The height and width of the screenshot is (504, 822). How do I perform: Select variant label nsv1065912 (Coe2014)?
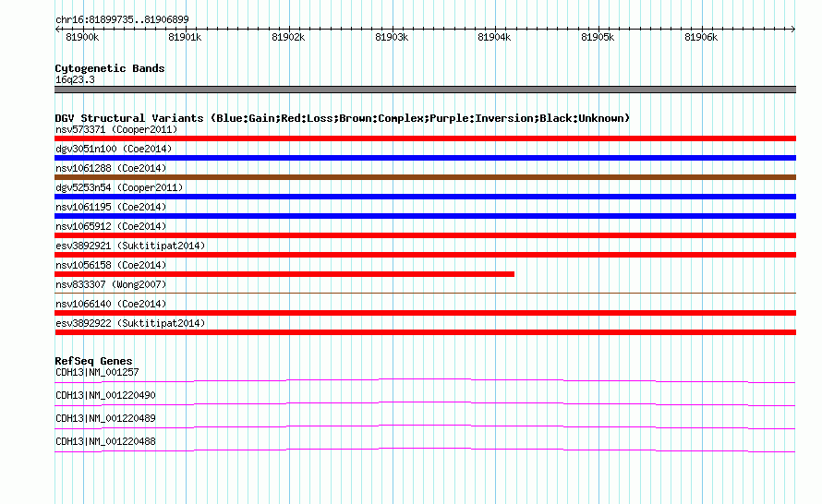(111, 226)
